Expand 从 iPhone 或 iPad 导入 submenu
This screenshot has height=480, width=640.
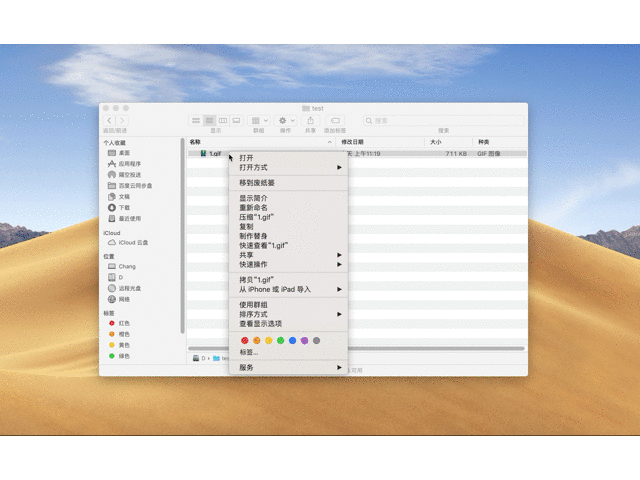tap(289, 289)
